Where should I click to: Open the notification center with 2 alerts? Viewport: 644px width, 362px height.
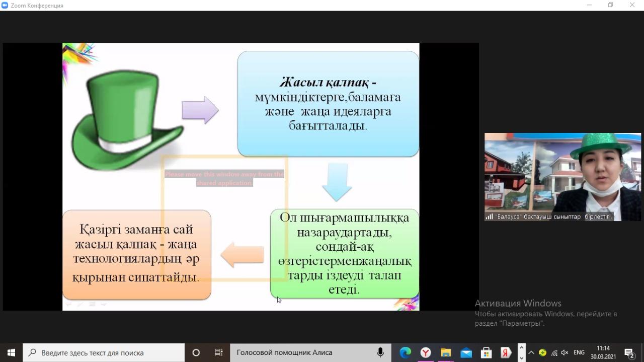click(629, 352)
